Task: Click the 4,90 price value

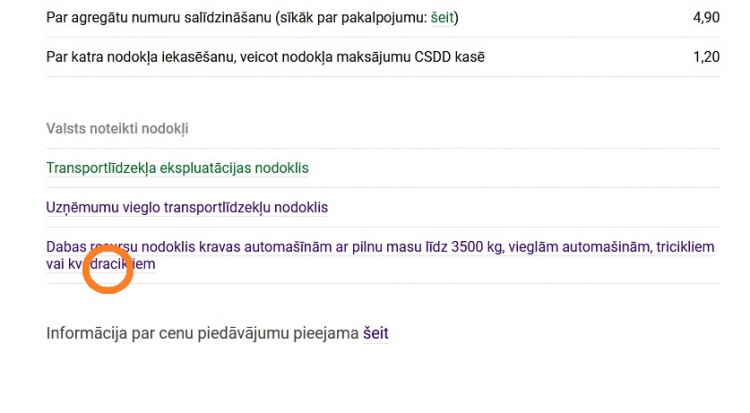Action: [706, 18]
